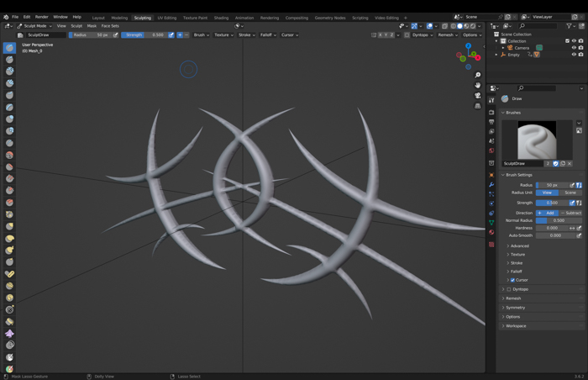Uncheck the Cursor checkbox in Brush Settings
The height and width of the screenshot is (380, 588).
(512, 280)
